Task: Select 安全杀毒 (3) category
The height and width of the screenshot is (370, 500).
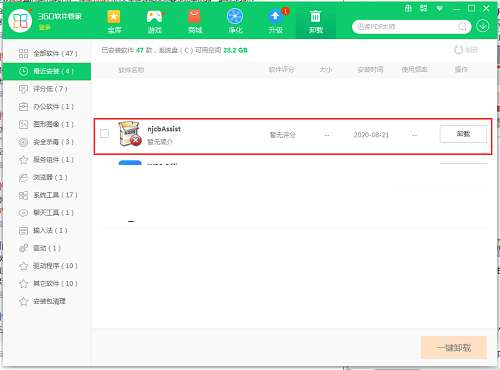Action: [x=47, y=142]
